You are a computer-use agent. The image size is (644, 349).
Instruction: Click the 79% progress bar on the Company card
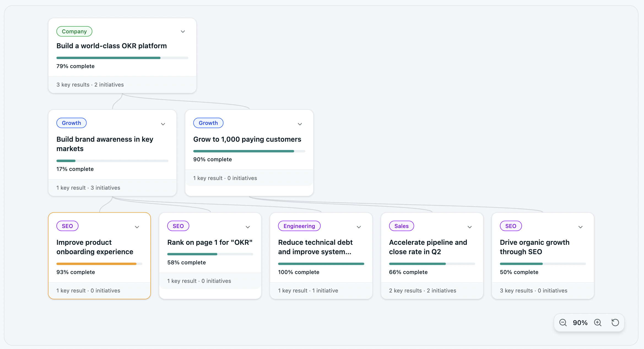pos(122,58)
